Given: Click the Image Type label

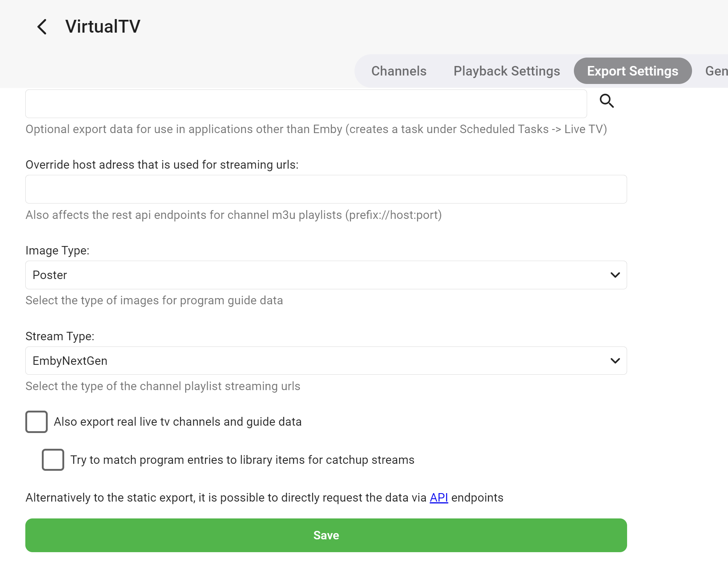Looking at the screenshot, I should [x=58, y=250].
